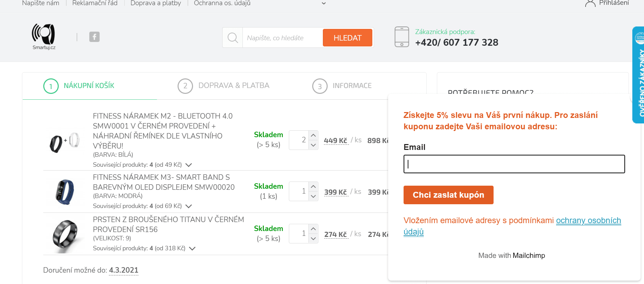Increase quantity of titanium ring SR156
The height and width of the screenshot is (284, 644).
[313, 229]
